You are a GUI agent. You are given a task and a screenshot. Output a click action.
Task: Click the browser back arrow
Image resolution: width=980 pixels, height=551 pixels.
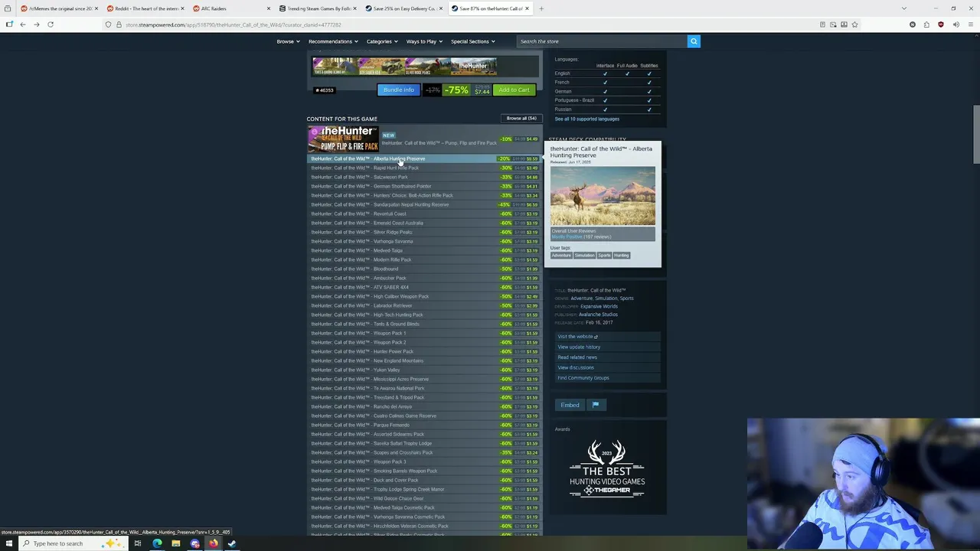tap(23, 24)
